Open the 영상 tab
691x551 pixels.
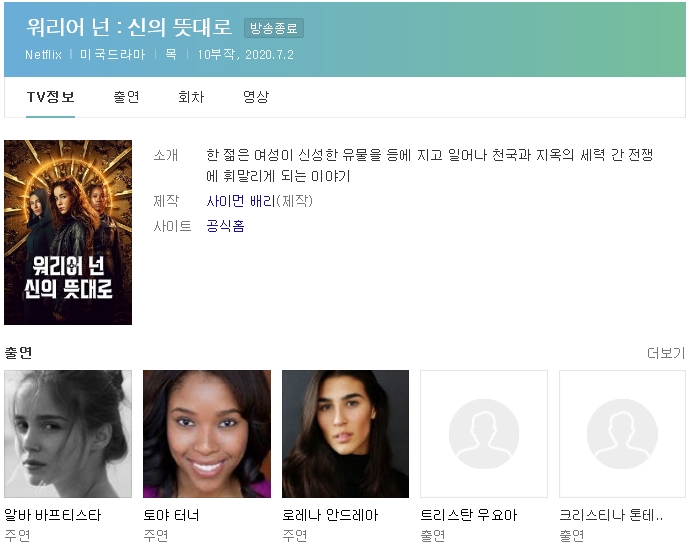256,97
